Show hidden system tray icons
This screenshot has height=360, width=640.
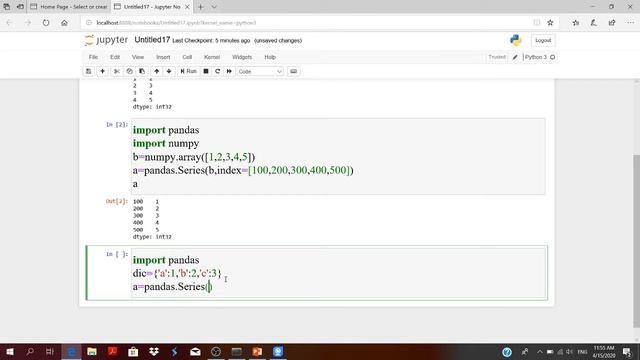(x=540, y=351)
